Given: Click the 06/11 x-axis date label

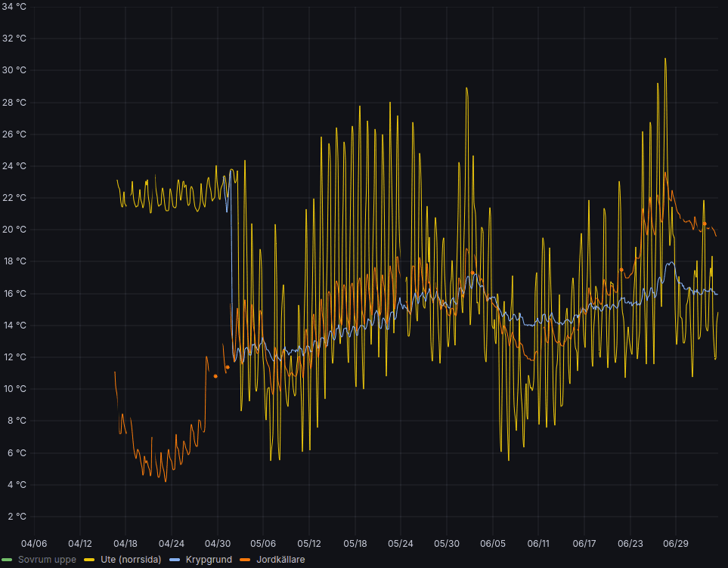Looking at the screenshot, I should (x=538, y=543).
